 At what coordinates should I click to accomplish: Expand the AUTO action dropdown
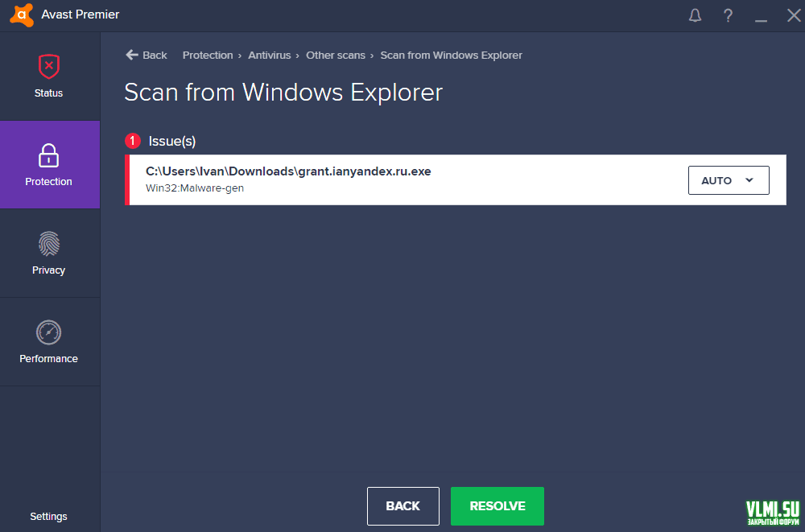click(x=728, y=180)
